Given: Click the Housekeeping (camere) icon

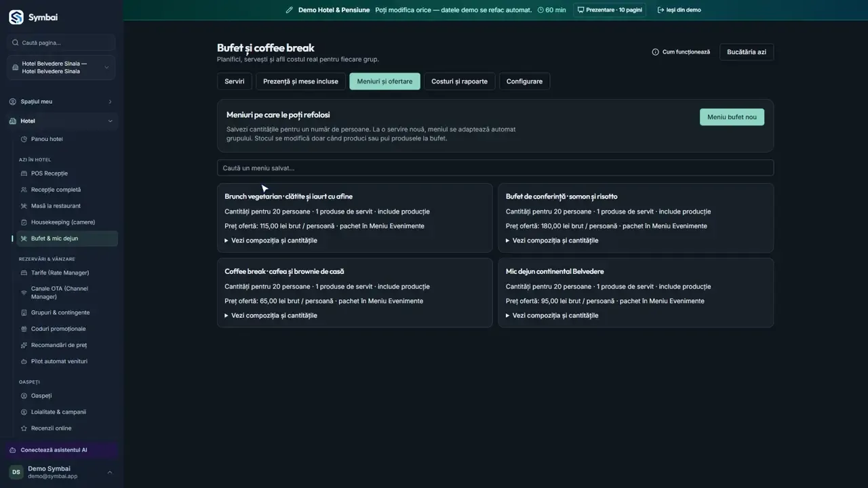Looking at the screenshot, I should (24, 222).
